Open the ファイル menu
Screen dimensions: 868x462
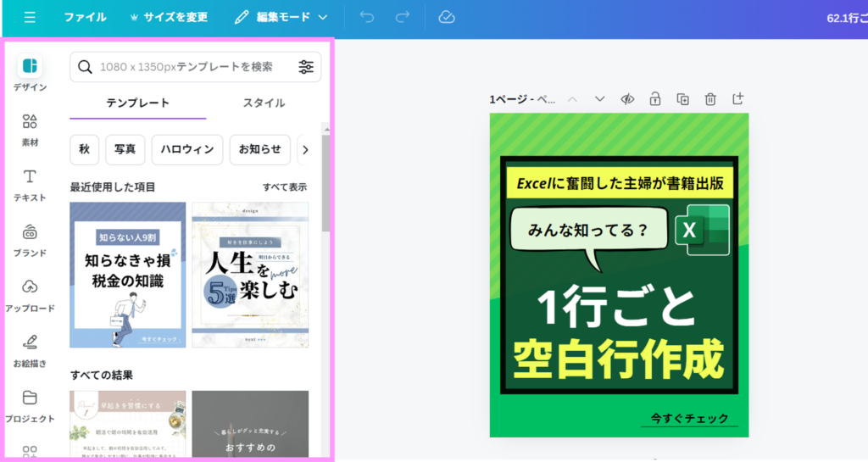coord(85,17)
